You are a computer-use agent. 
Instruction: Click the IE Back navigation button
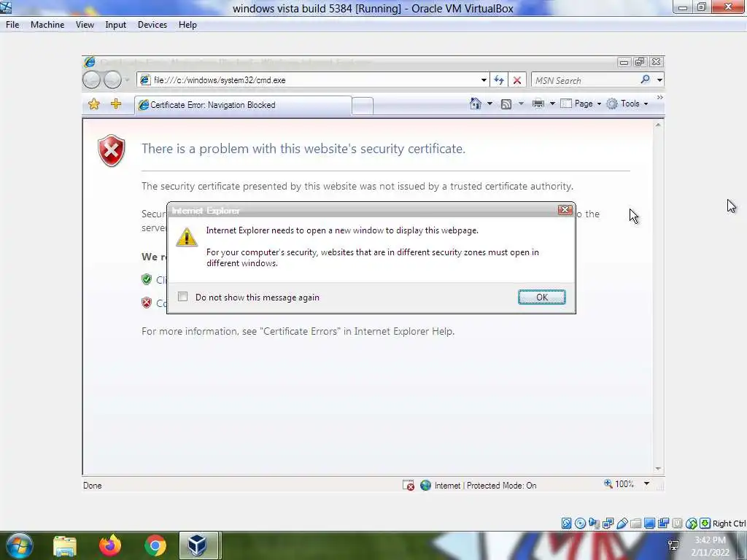91,80
